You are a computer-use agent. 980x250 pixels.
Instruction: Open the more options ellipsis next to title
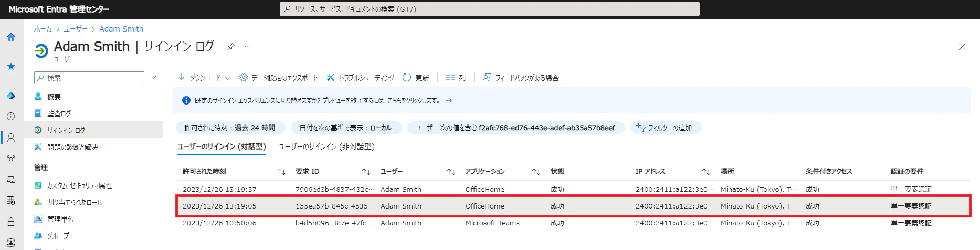click(x=248, y=47)
